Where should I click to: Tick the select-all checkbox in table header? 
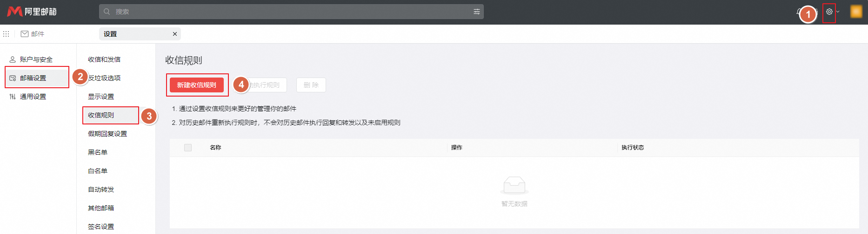[x=188, y=148]
